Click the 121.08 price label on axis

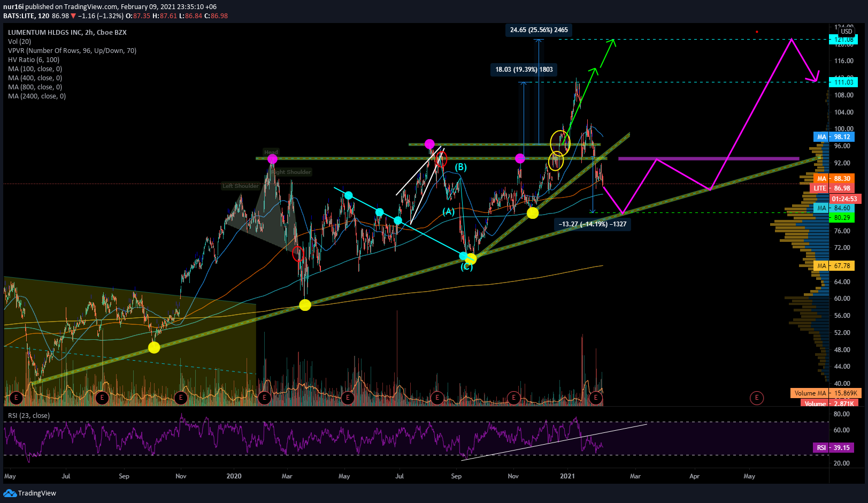coord(843,40)
